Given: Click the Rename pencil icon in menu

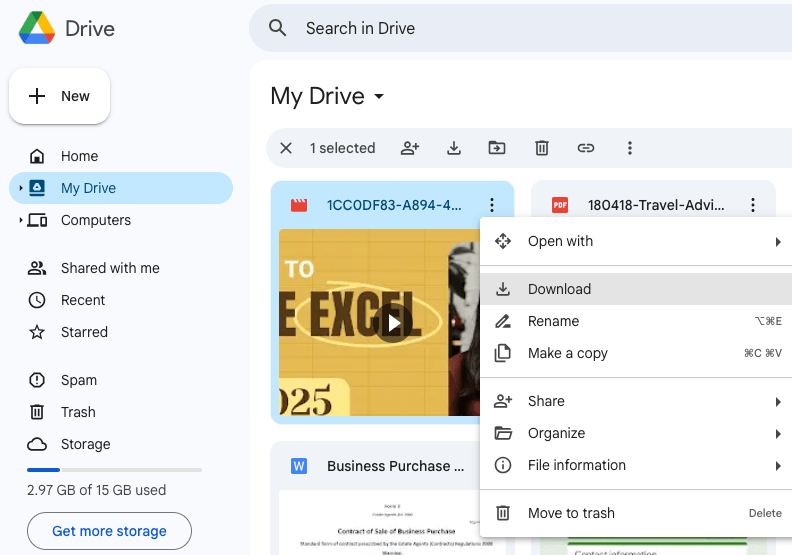Looking at the screenshot, I should point(503,321).
